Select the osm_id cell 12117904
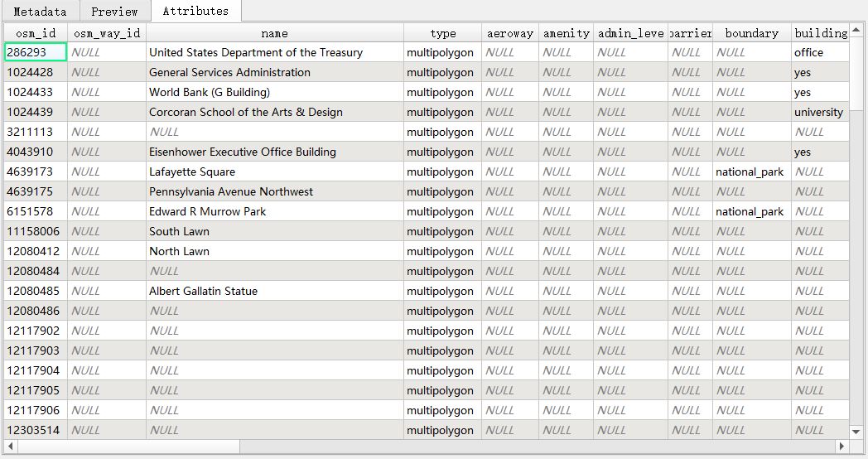 [x=36, y=371]
